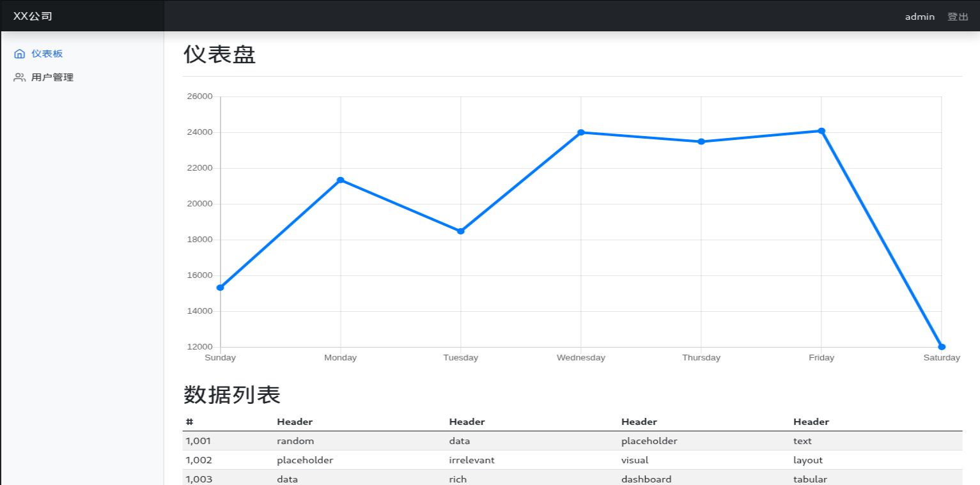Click 登出 to log out

[x=957, y=17]
